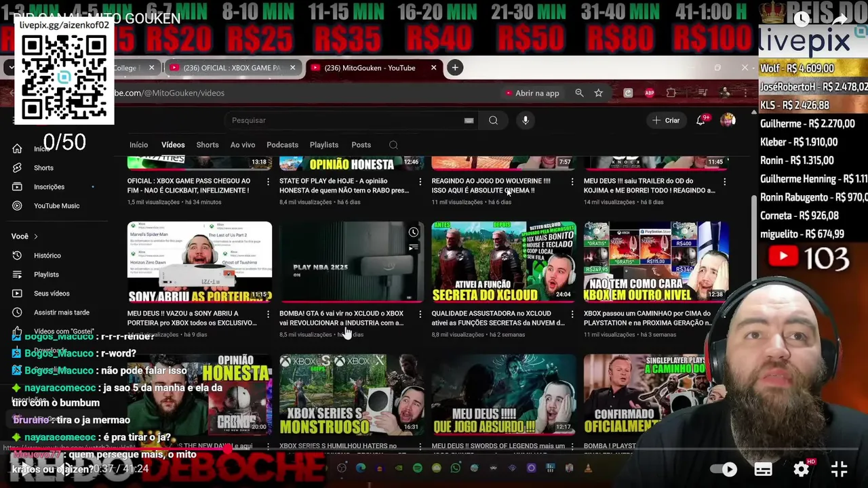Go to Shorts in the sidebar
This screenshot has height=488, width=868.
click(43, 168)
